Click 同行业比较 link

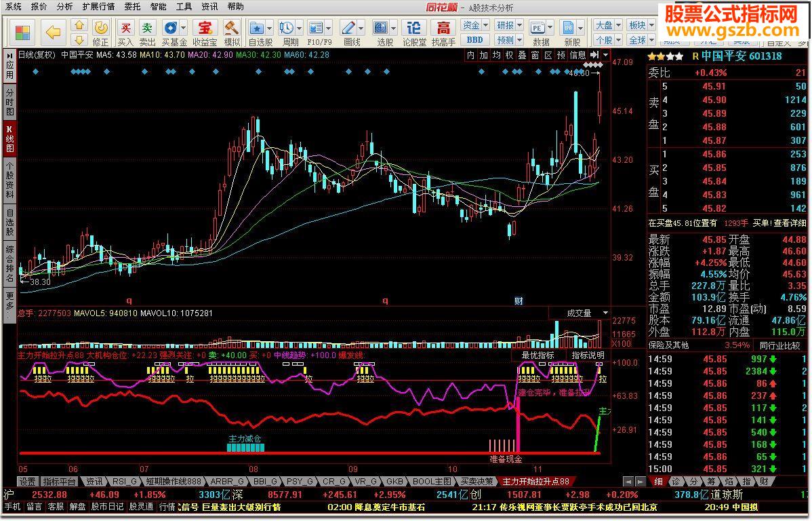(x=780, y=345)
